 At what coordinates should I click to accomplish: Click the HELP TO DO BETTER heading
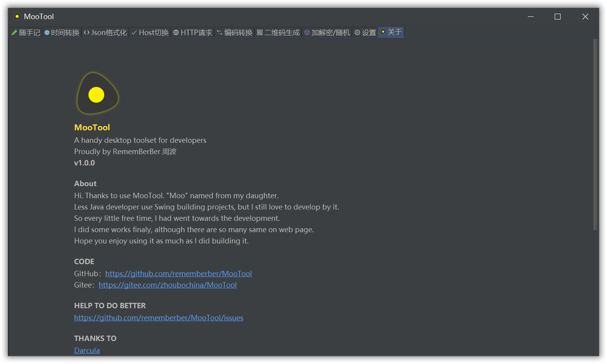[x=110, y=305]
